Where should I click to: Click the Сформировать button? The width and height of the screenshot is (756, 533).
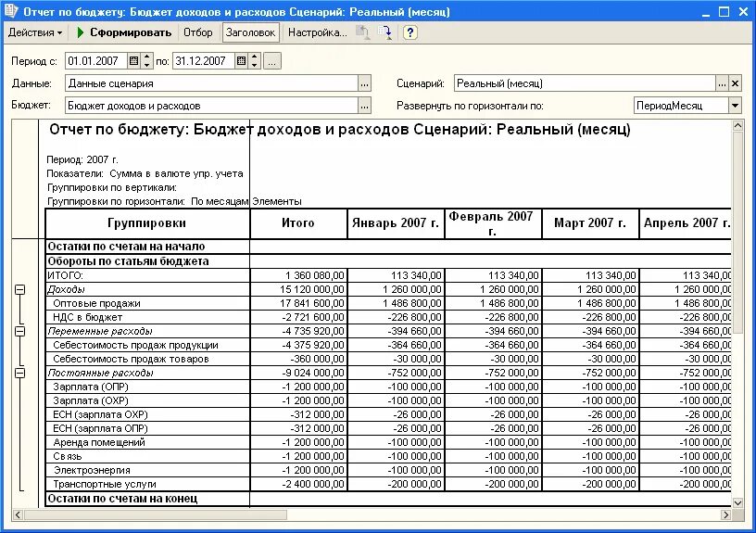point(124,32)
